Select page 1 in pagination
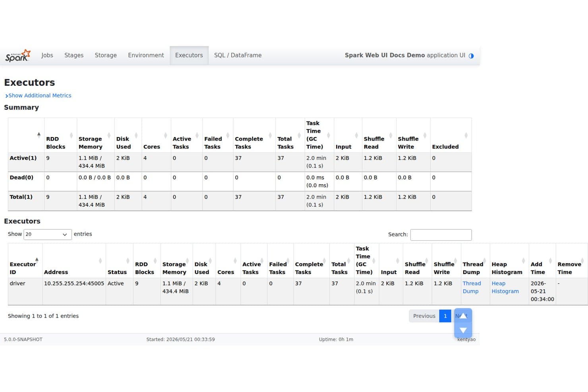The height and width of the screenshot is (392, 588). pos(445,316)
